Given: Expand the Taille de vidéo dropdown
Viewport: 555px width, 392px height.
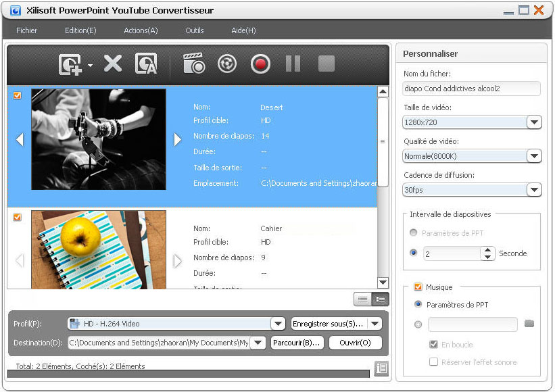Looking at the screenshot, I should pyautogui.click(x=534, y=122).
